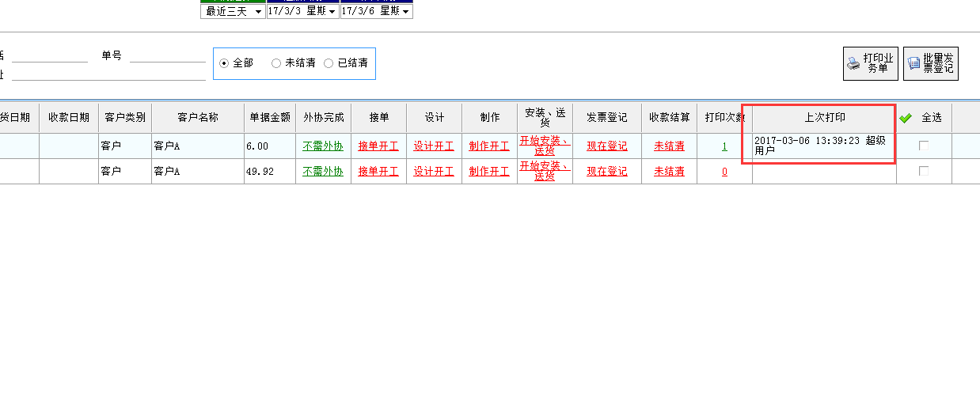Click 不需外协 link in first row
The height and width of the screenshot is (394, 980).
323,146
